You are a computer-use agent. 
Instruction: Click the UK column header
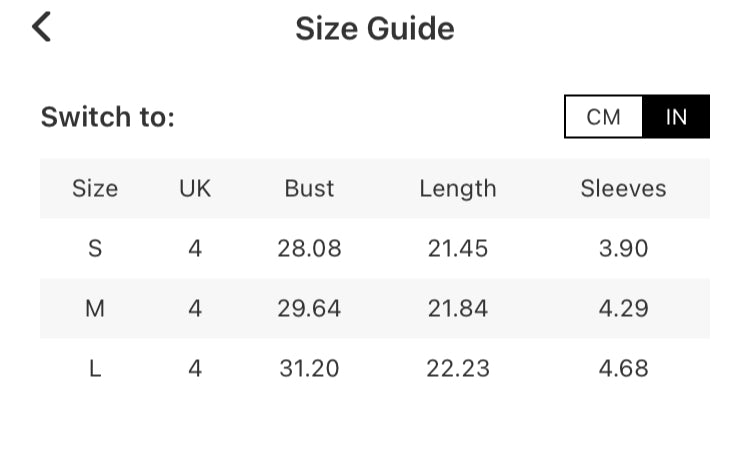(x=195, y=188)
